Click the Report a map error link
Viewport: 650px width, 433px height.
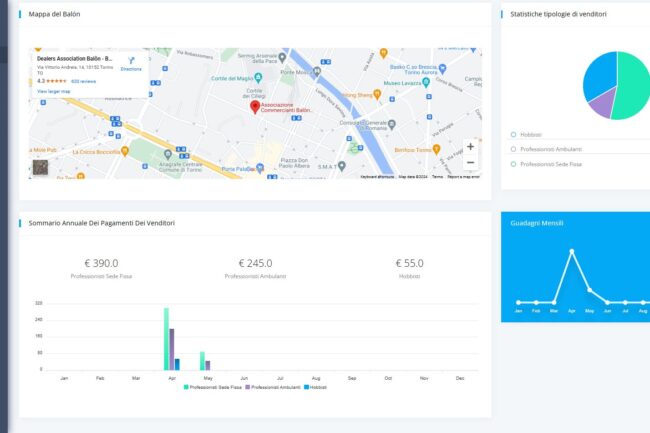[463, 176]
